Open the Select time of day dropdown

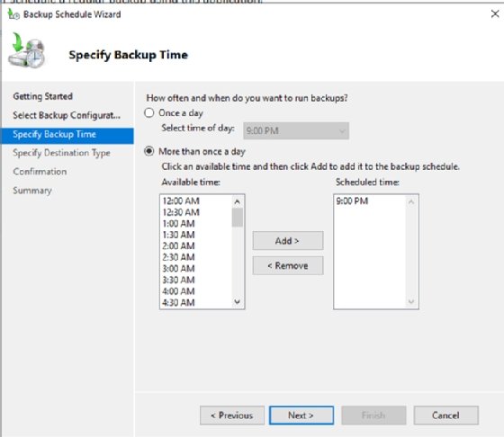pyautogui.click(x=296, y=130)
